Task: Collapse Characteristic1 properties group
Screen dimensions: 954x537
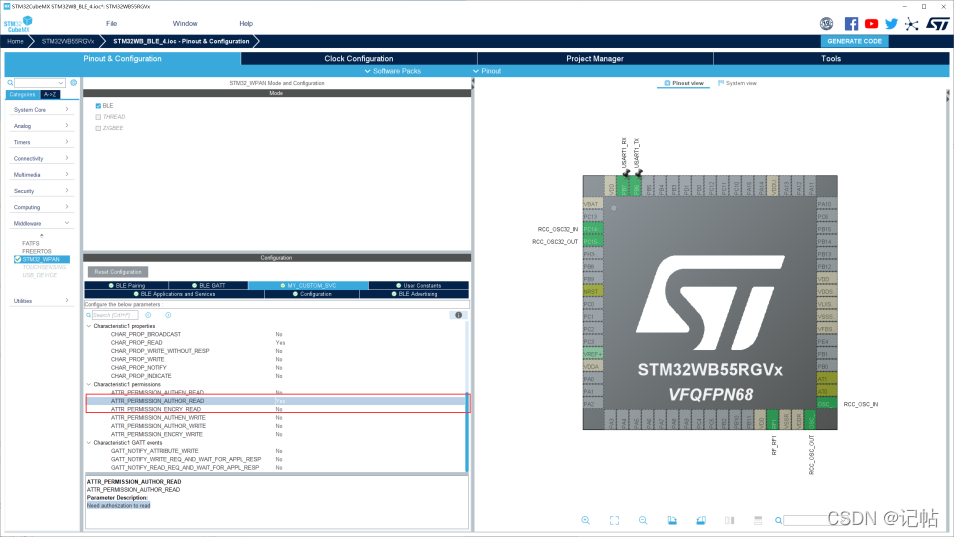Action: [x=89, y=326]
